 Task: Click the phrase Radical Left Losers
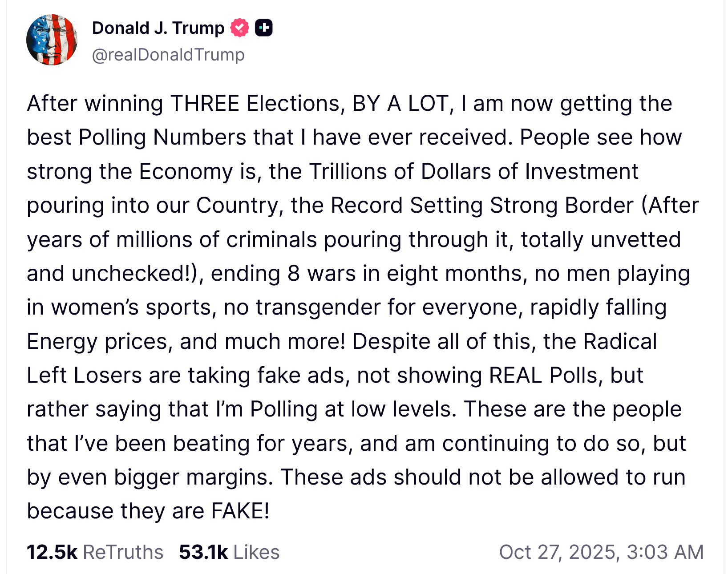[x=619, y=342]
